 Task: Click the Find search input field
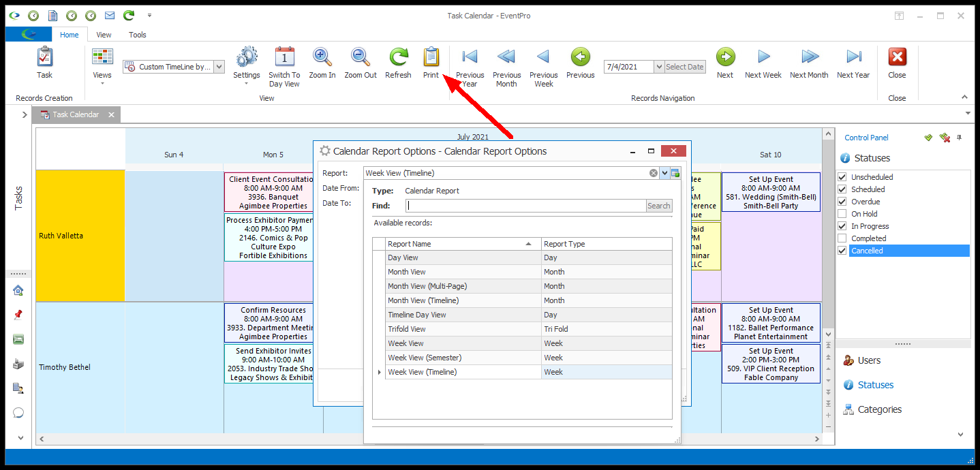click(526, 206)
